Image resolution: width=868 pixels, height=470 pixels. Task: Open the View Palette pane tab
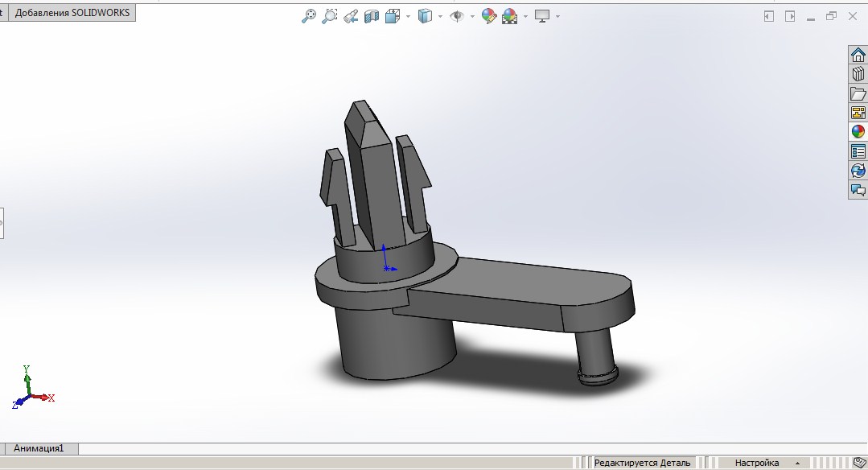858,113
